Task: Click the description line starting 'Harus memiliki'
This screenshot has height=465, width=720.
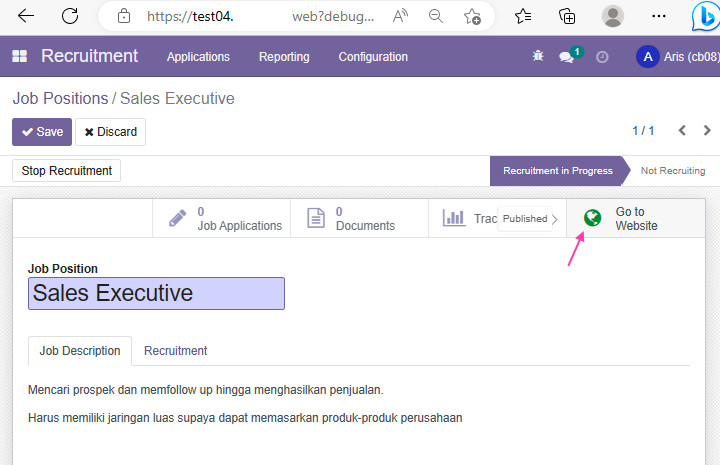Action: point(245,418)
